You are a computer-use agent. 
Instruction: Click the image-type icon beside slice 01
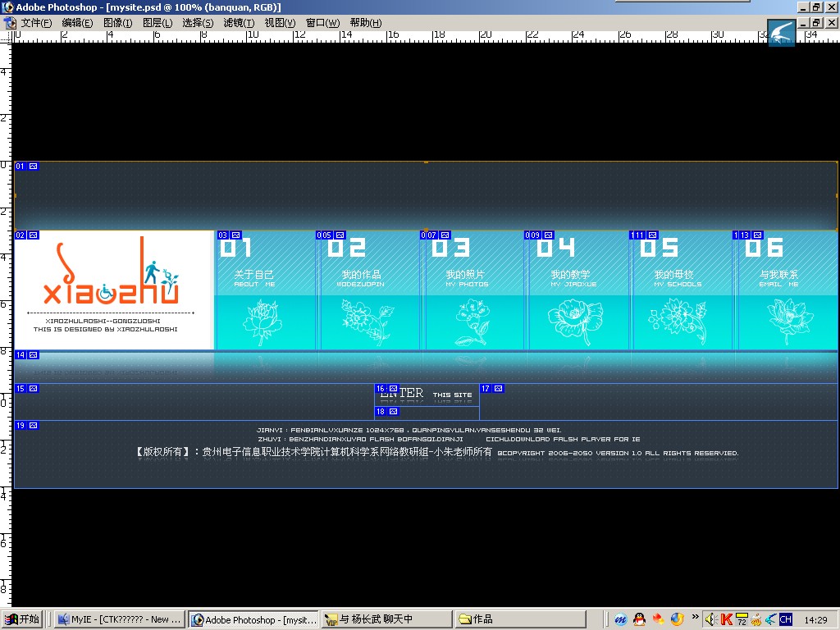click(x=33, y=166)
